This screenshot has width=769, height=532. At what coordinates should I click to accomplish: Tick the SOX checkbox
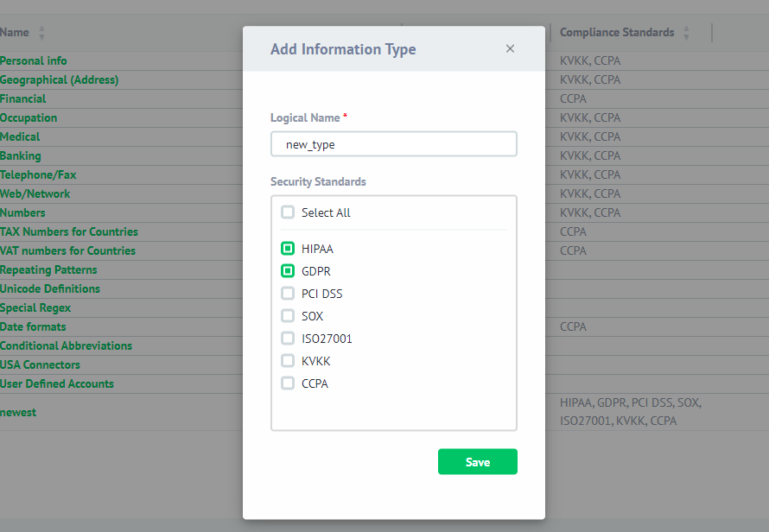[x=288, y=316]
